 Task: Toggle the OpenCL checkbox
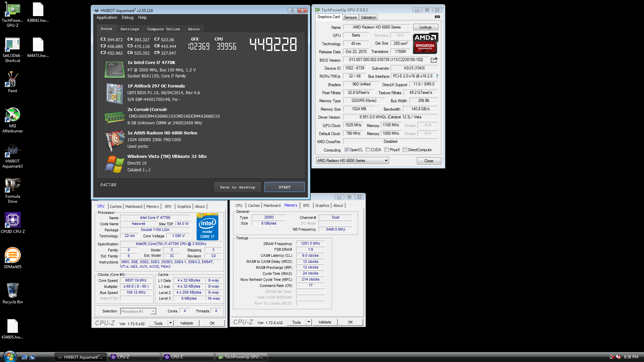click(x=346, y=150)
